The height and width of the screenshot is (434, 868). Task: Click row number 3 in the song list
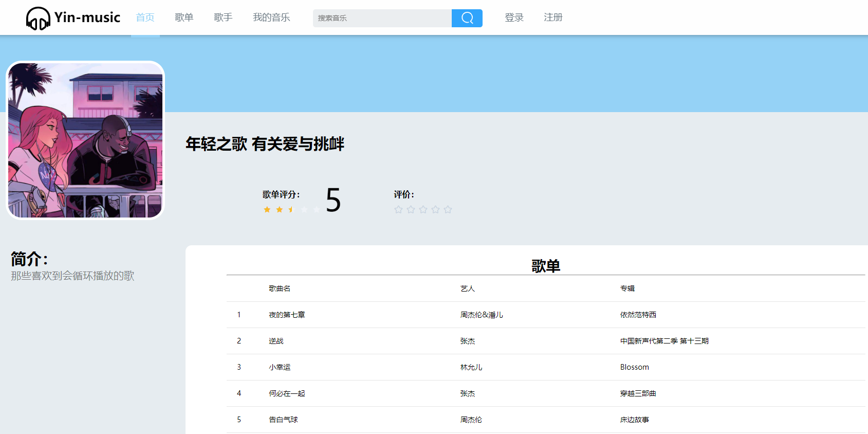[239, 367]
